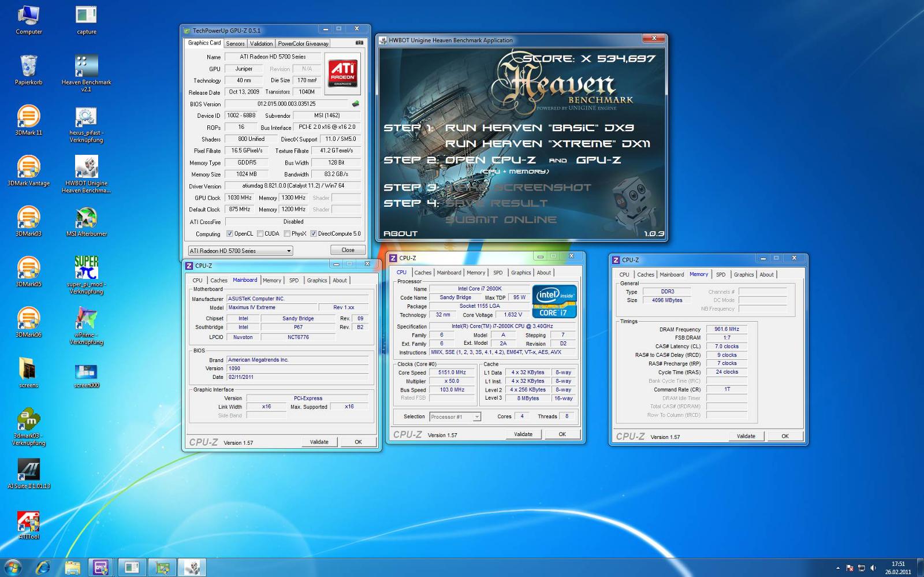Open the Computer desktop icon

(x=28, y=20)
